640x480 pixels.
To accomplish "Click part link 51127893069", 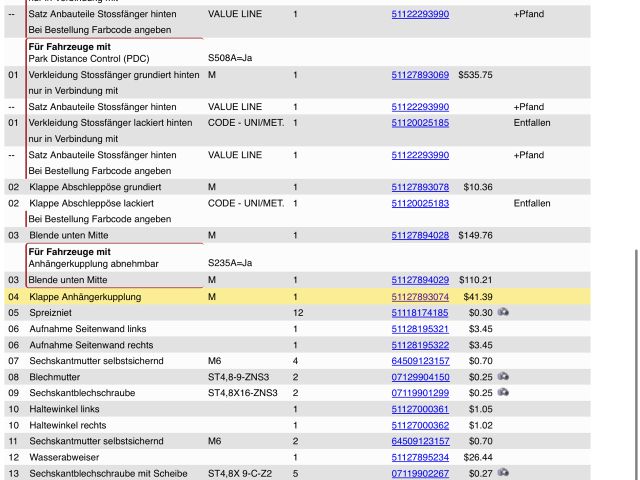I will point(420,75).
